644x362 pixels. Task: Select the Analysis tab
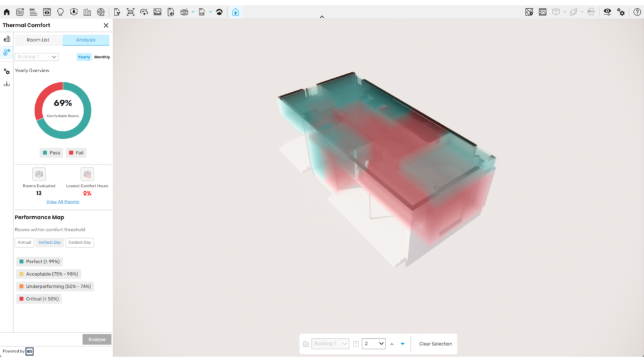click(86, 40)
